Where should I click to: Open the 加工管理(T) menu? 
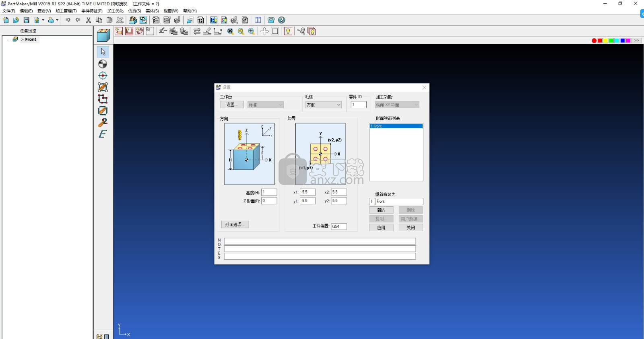click(66, 11)
